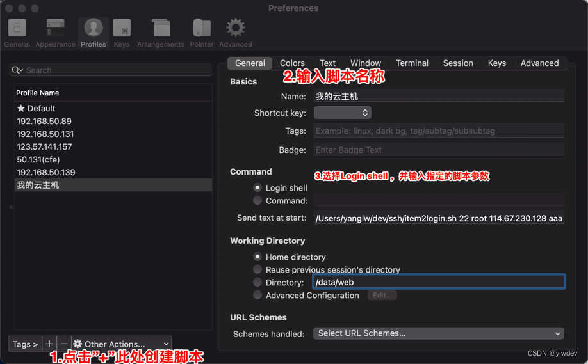
Task: Open the Other Actions dropdown menu
Action: click(x=122, y=344)
